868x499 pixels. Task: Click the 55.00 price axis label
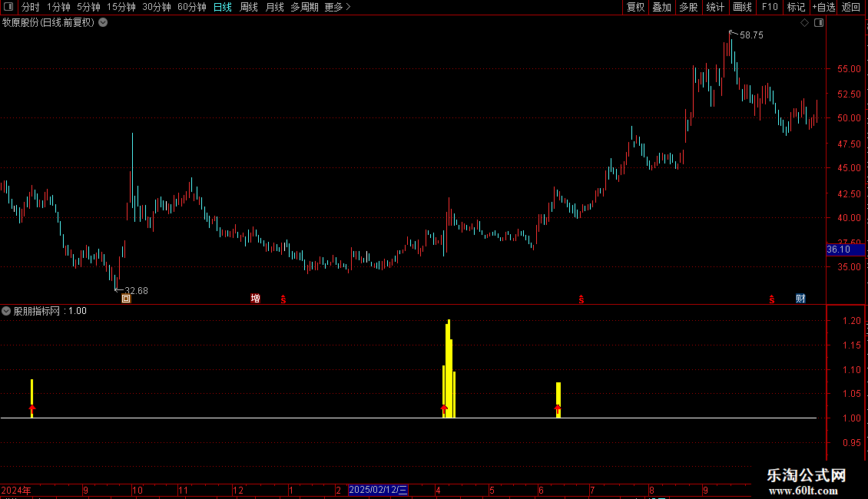pyautogui.click(x=849, y=69)
